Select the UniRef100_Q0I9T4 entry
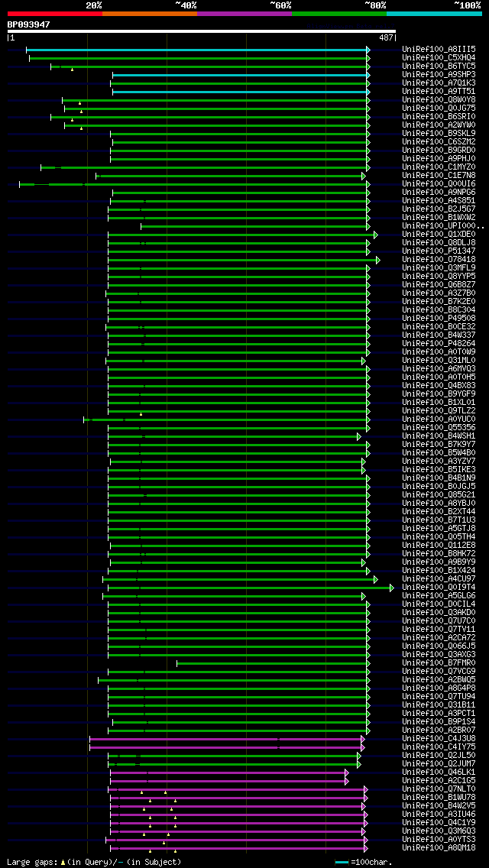Screen dimensions: 489x868 439,588
